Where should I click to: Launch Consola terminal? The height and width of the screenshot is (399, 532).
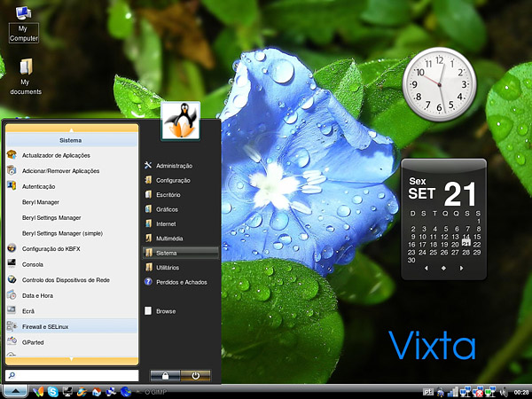coord(72,264)
